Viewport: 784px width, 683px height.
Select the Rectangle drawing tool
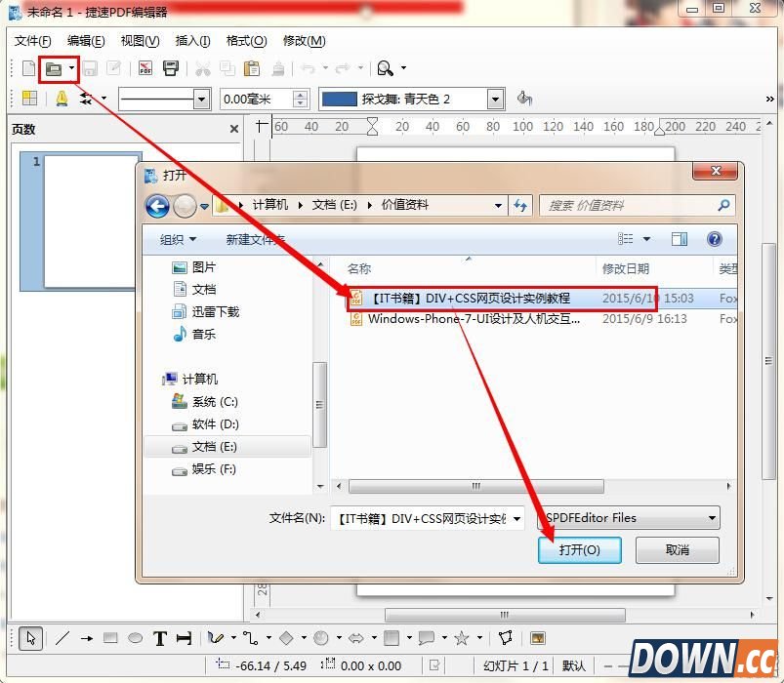[x=110, y=638]
